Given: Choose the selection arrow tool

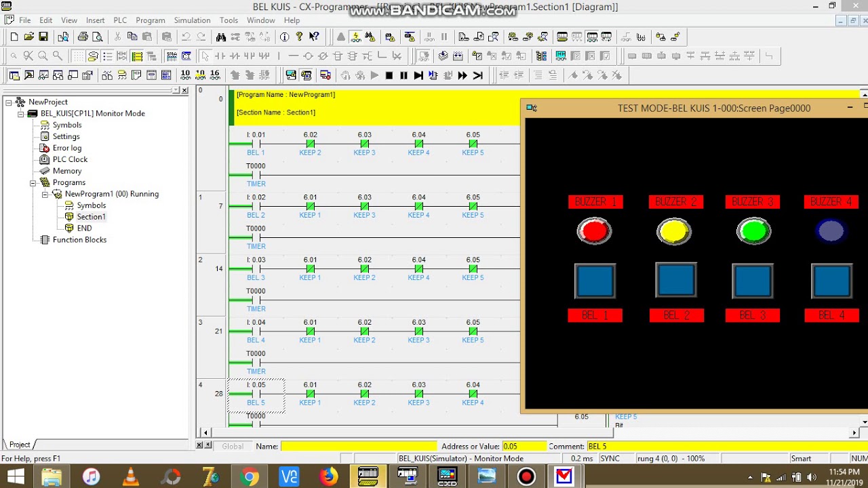Looking at the screenshot, I should (204, 56).
